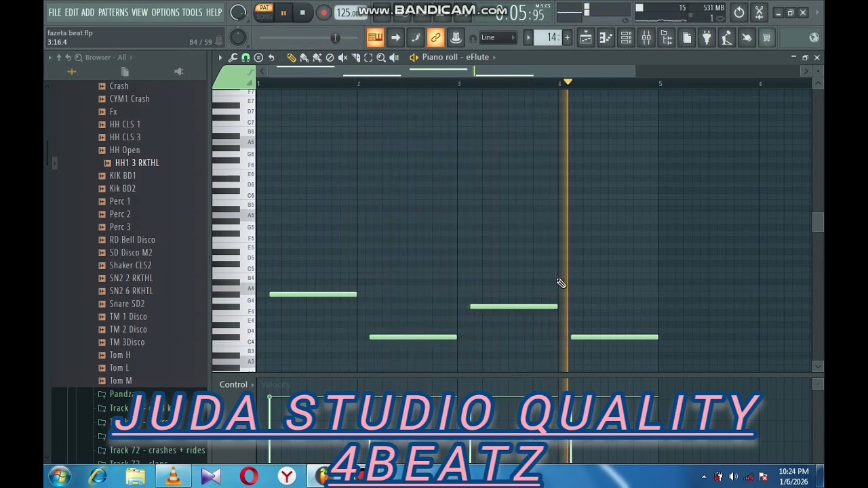Toggle step edit arrow button

point(395,38)
